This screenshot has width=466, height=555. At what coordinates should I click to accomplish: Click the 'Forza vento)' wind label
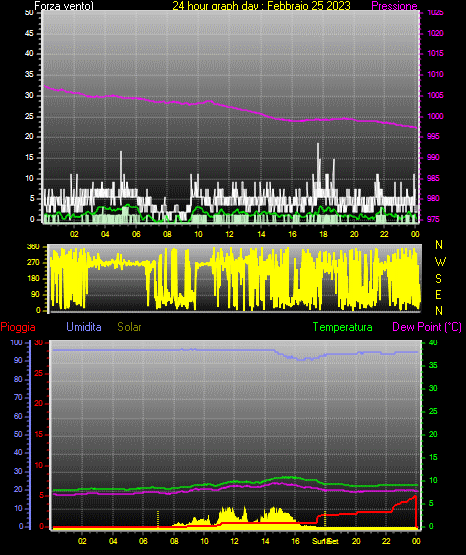point(64,6)
